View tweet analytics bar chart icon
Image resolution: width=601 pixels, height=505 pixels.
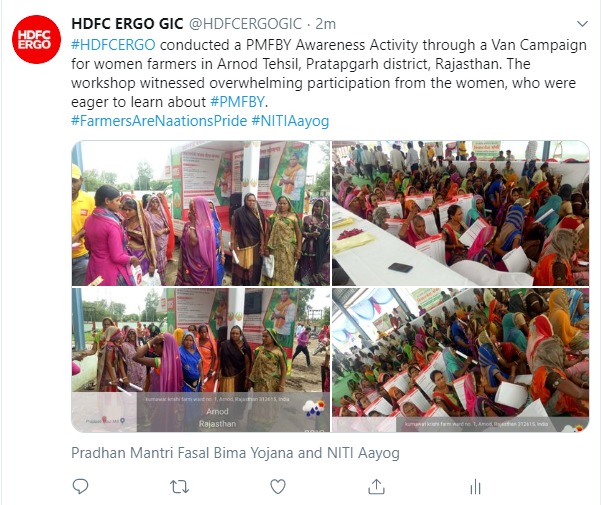475,487
